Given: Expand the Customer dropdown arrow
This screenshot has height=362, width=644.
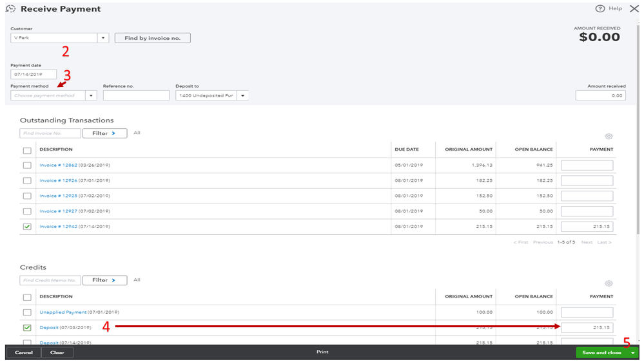Looking at the screenshot, I should (103, 38).
